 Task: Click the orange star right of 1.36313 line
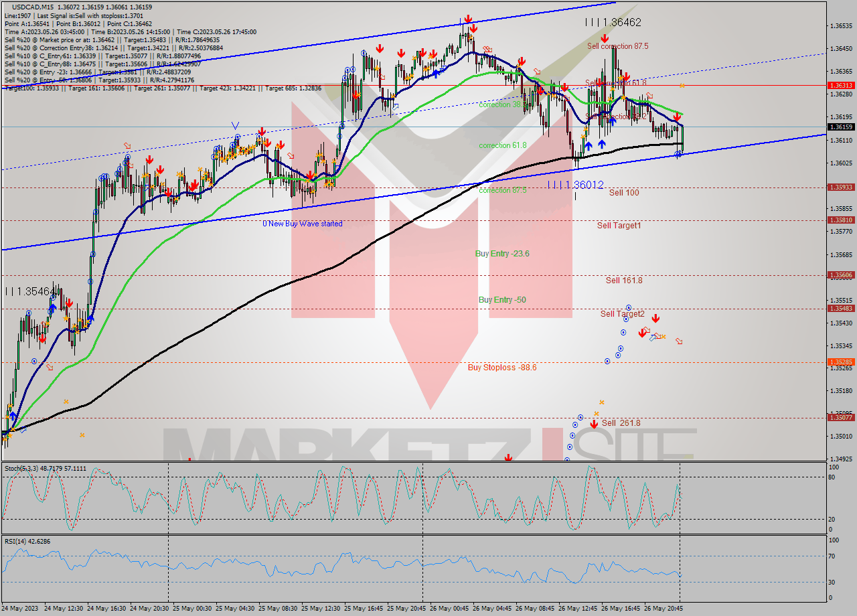682,86
